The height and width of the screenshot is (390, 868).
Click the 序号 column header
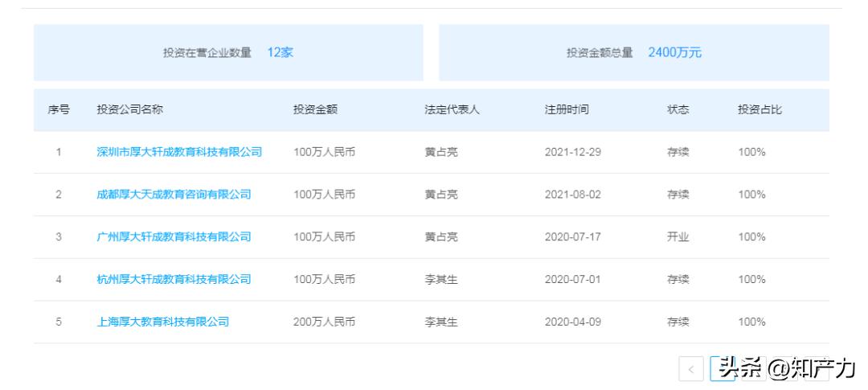[x=59, y=109]
